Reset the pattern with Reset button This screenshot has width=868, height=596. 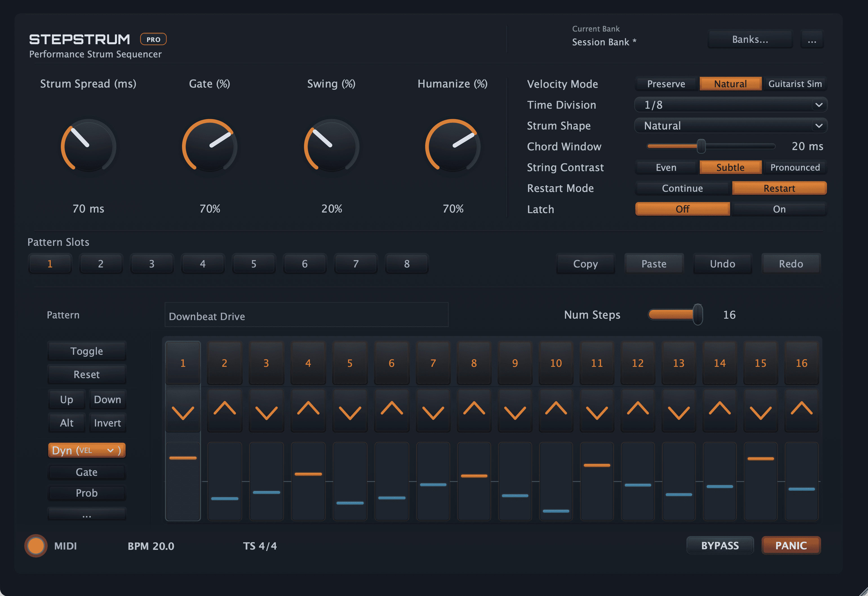pos(87,374)
